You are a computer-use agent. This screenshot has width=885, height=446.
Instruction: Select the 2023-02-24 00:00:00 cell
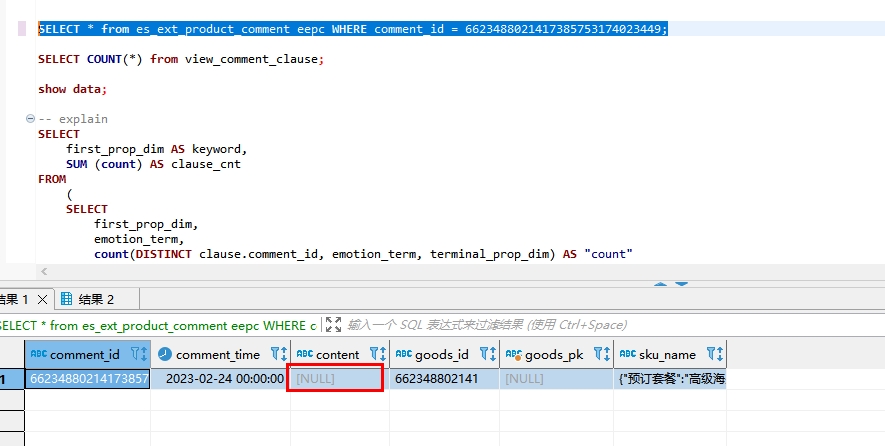click(221, 379)
